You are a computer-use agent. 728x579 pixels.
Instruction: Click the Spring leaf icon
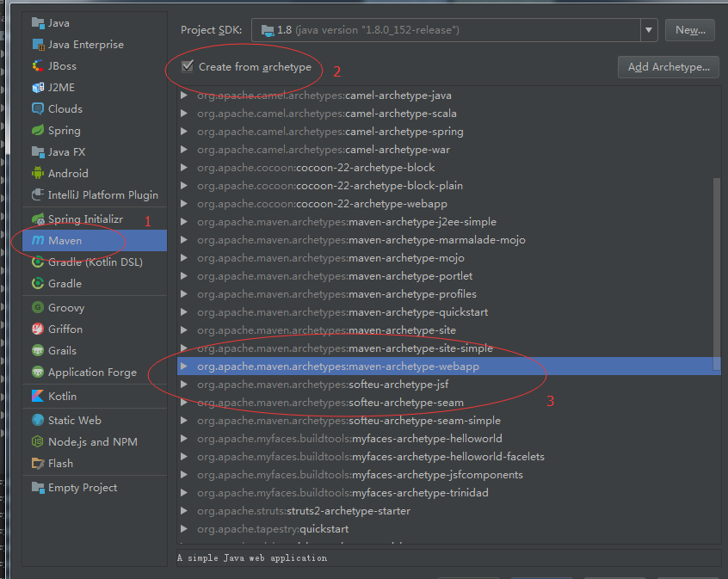click(38, 131)
